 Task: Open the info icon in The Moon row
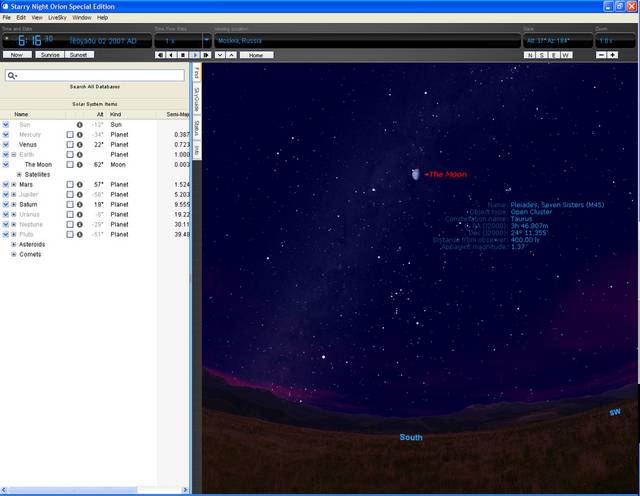coord(80,165)
